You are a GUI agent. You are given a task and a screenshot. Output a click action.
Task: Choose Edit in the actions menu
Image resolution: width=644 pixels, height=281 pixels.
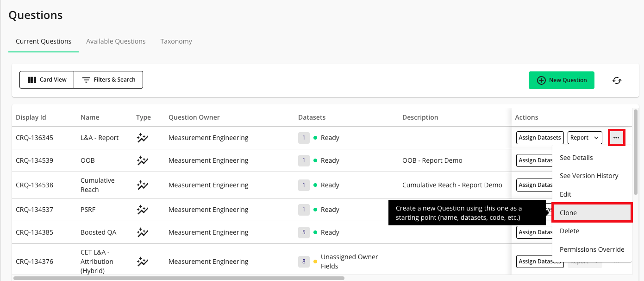pos(565,194)
